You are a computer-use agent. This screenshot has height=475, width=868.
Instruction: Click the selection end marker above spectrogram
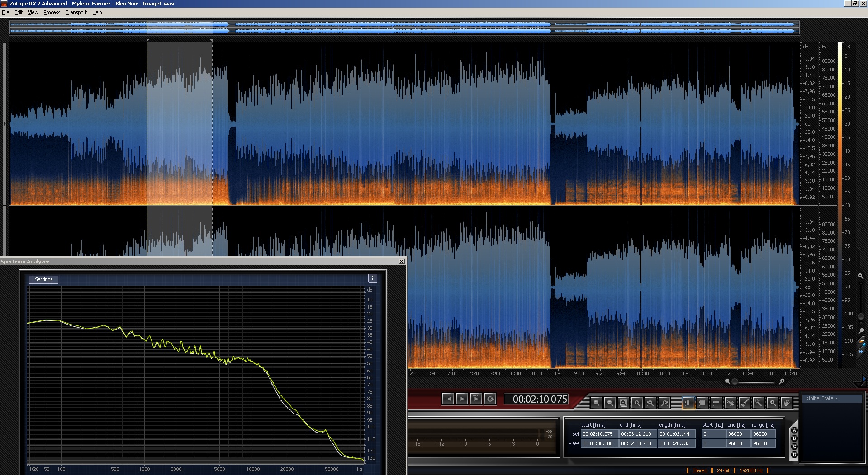(211, 41)
